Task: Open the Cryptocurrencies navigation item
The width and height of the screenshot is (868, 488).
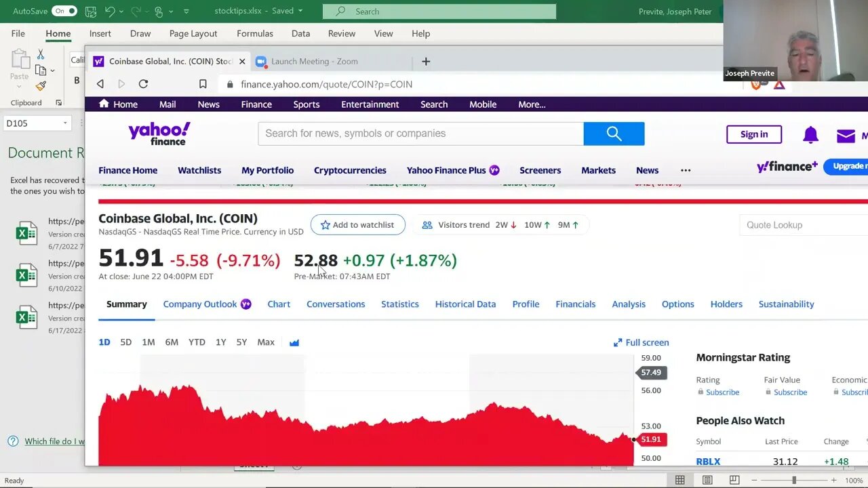Action: coord(350,170)
